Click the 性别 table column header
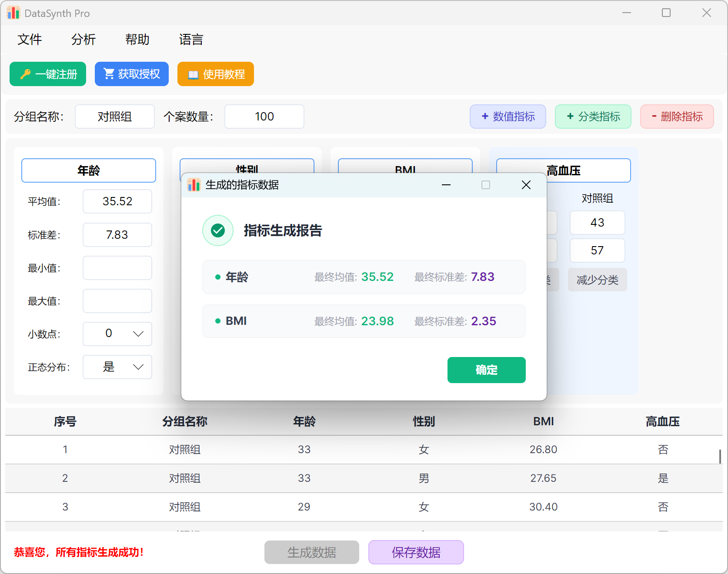The image size is (728, 574). click(424, 421)
